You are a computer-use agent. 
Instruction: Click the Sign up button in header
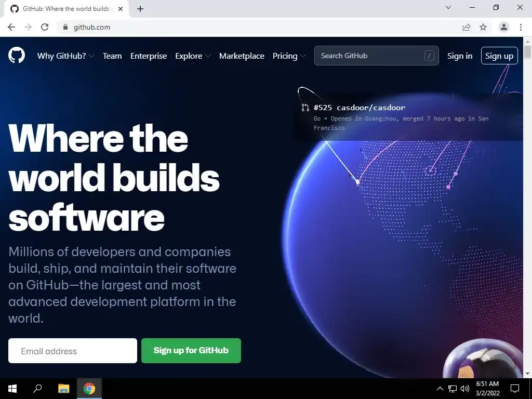(499, 56)
